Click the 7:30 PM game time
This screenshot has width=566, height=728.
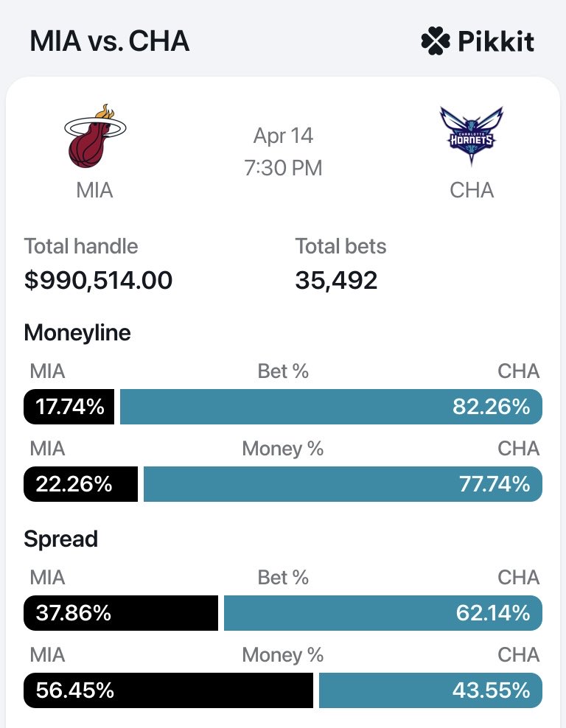point(283,168)
